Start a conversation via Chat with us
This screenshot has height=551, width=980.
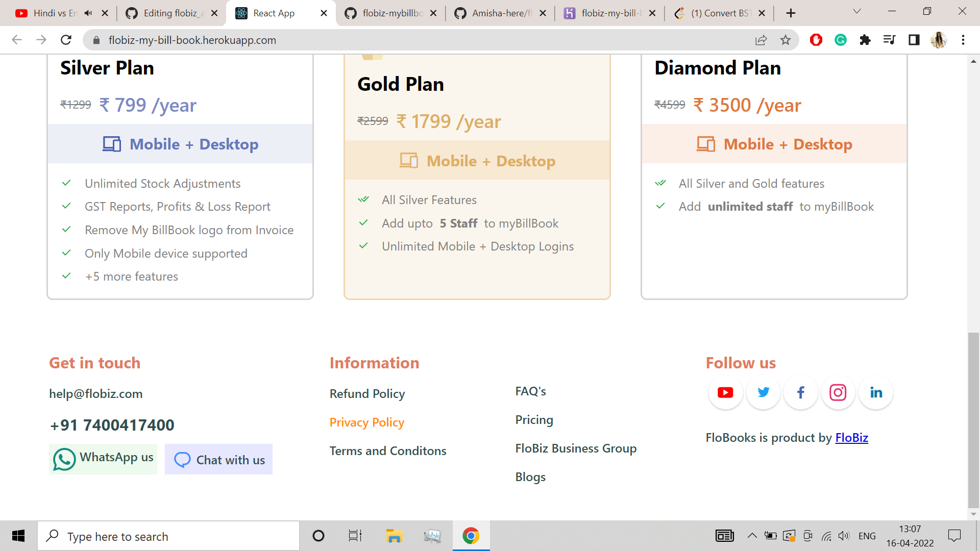[x=218, y=459]
